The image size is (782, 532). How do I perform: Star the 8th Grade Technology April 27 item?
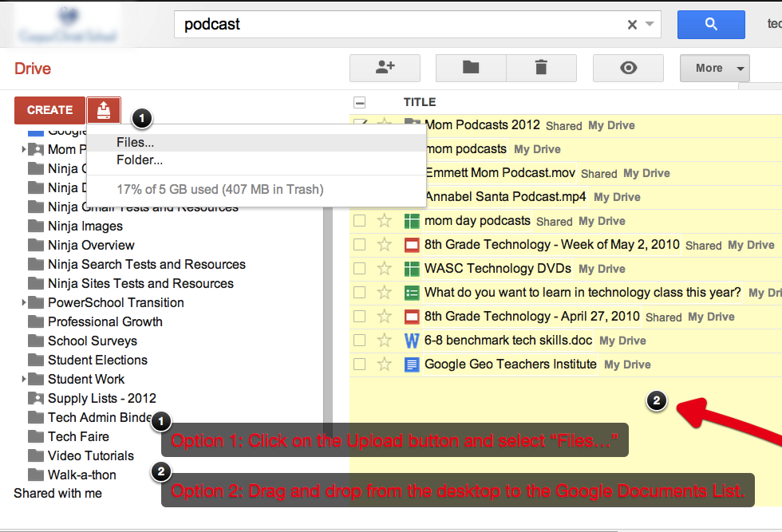pos(384,316)
